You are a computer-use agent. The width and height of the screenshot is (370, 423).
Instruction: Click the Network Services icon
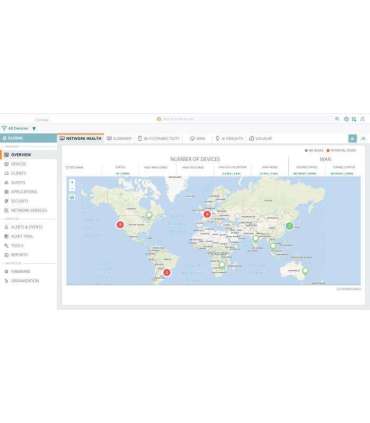6,210
